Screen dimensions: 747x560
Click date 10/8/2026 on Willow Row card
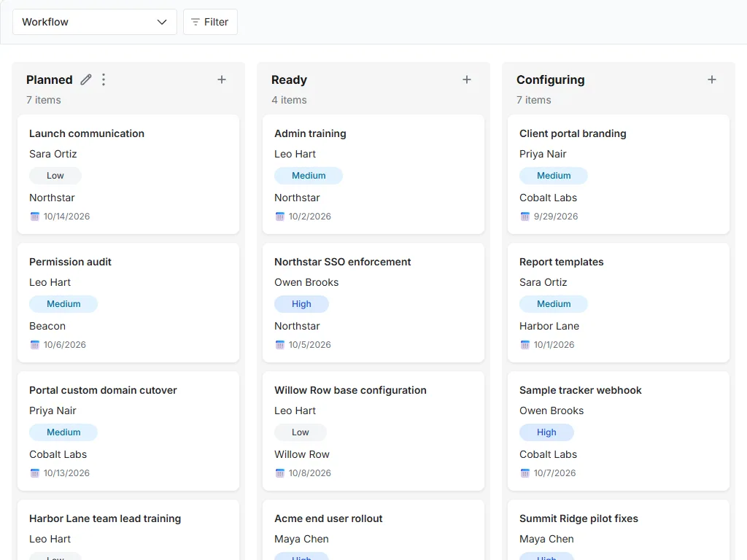click(x=309, y=473)
